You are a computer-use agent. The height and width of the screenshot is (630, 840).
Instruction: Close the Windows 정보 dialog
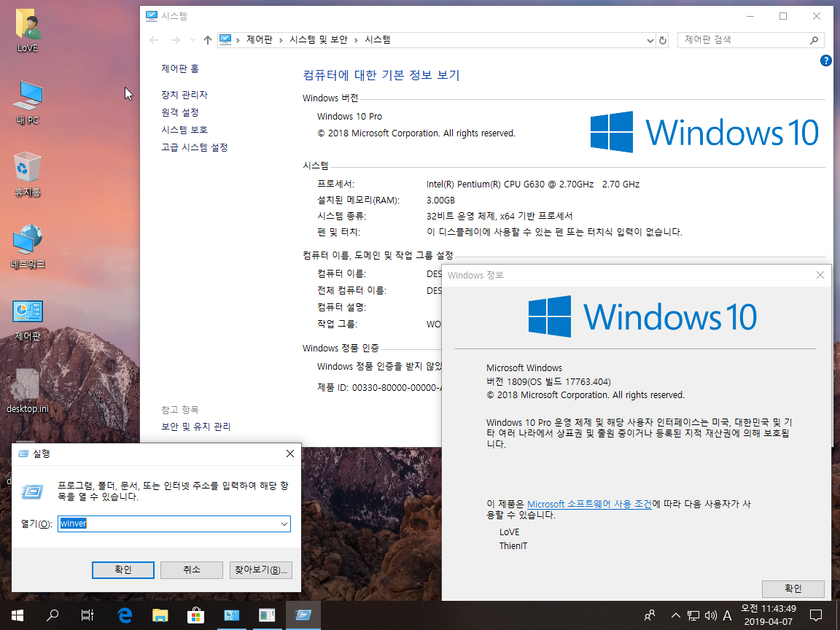820,275
